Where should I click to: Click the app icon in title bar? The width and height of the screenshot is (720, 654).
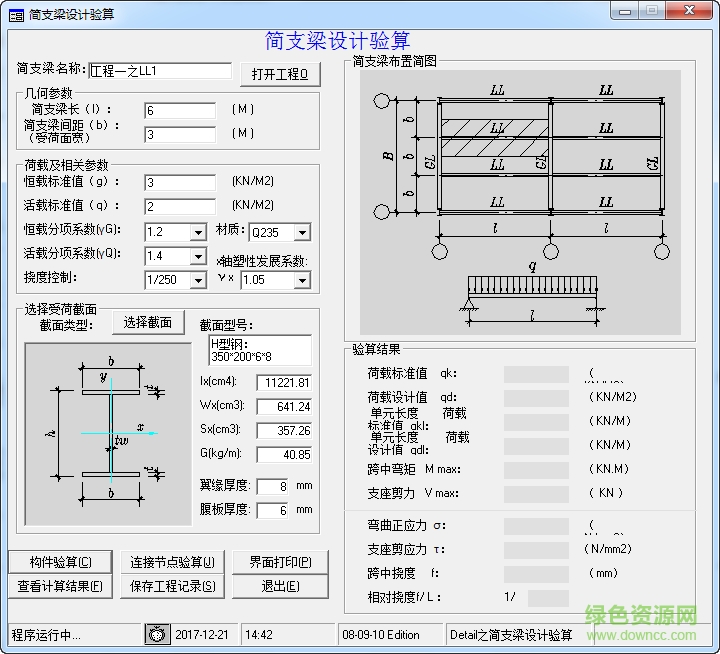pos(16,14)
